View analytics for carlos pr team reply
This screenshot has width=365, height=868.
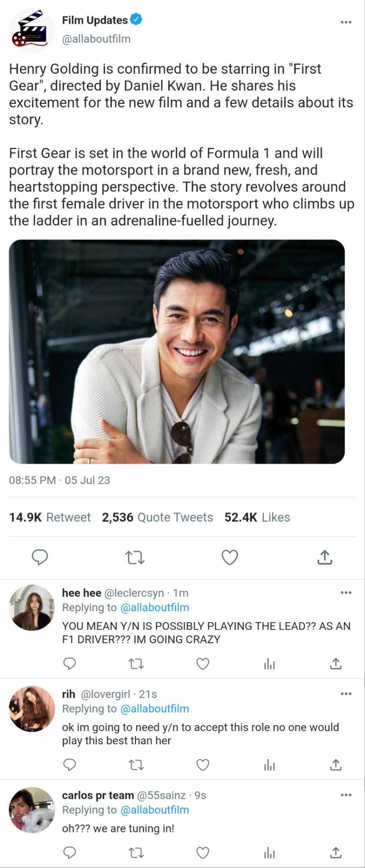point(269,853)
